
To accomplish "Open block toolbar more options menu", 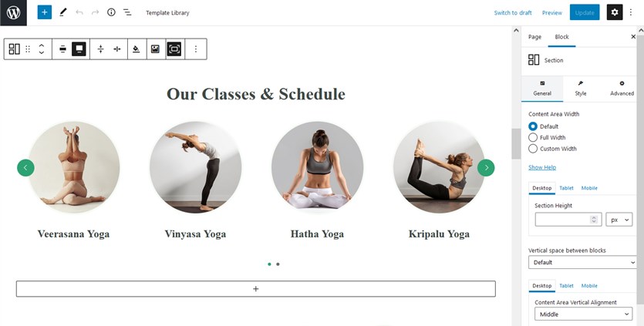I will pyautogui.click(x=196, y=49).
